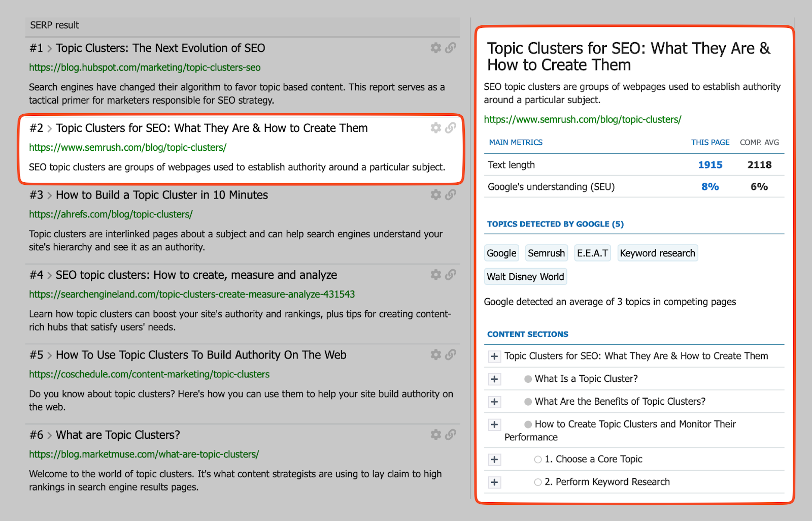This screenshot has height=521, width=812.
Task: Open settings gear for result #6
Action: (x=435, y=435)
